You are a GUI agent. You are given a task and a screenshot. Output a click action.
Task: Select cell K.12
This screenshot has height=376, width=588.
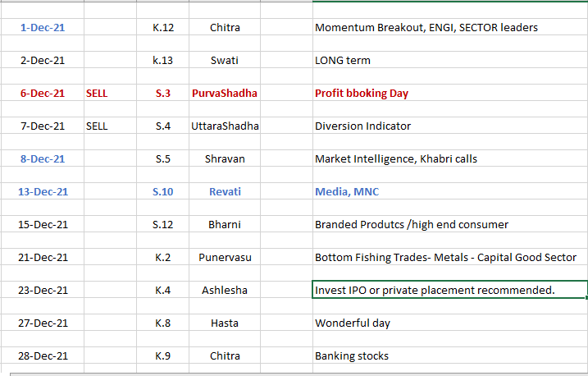[162, 27]
